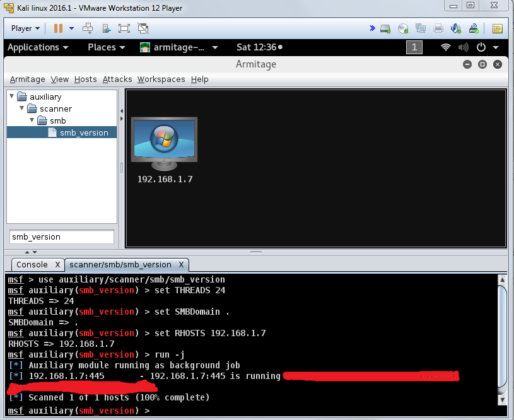Open the Hosts menu

click(85, 79)
